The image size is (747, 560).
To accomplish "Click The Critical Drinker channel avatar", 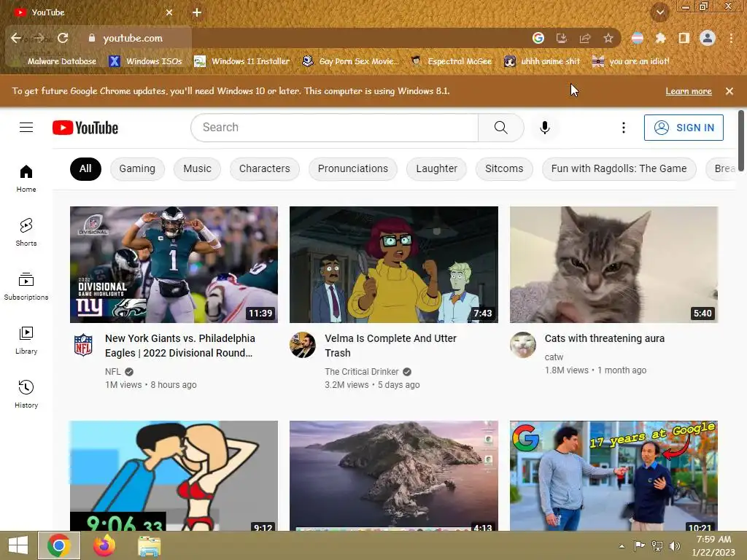I will tap(303, 345).
